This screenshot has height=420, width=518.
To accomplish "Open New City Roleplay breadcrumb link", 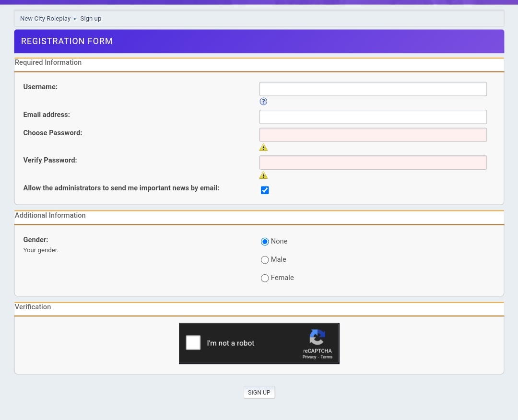I will 45,19.
